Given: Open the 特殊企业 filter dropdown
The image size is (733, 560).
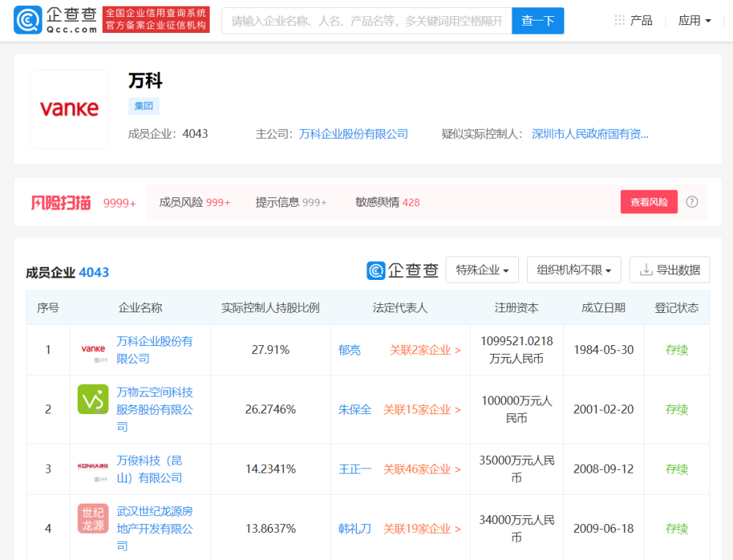Looking at the screenshot, I should pyautogui.click(x=482, y=270).
